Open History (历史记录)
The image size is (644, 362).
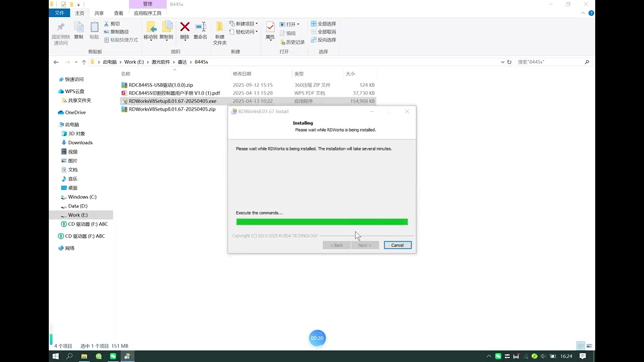(x=292, y=42)
